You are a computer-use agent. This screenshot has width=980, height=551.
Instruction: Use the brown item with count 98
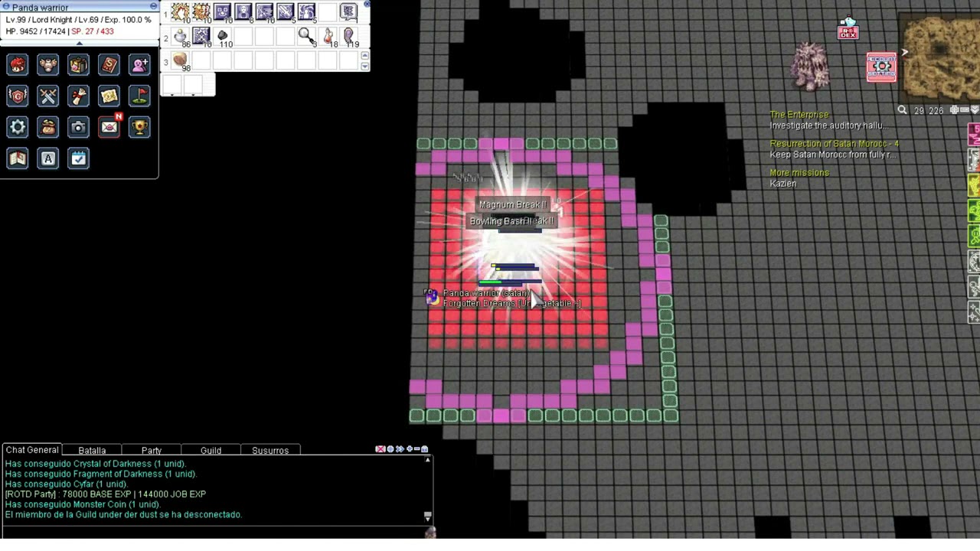180,61
